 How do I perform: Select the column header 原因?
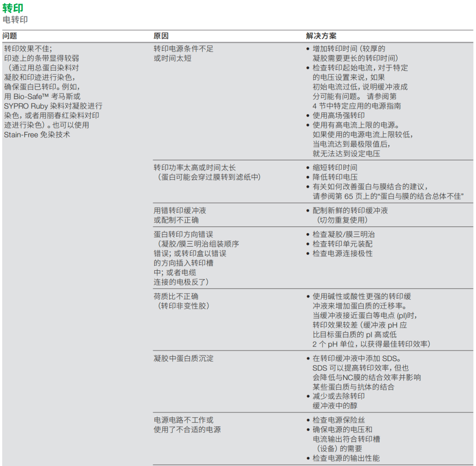[x=161, y=36]
